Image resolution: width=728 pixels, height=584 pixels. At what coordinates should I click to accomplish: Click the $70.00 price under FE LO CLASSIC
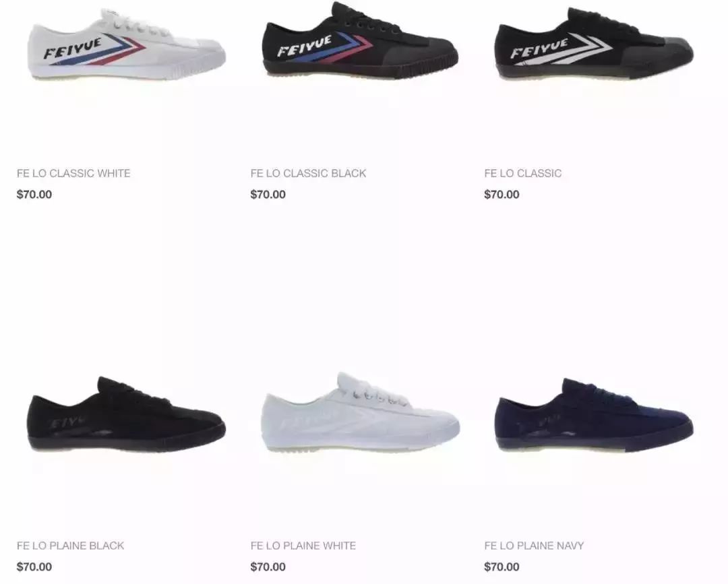502,195
